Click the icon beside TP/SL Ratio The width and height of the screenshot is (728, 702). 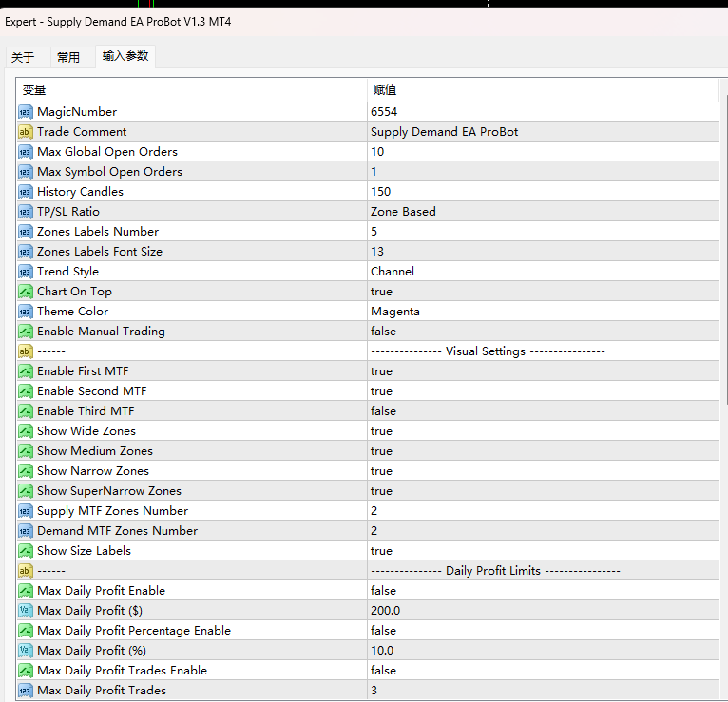pyautogui.click(x=26, y=212)
